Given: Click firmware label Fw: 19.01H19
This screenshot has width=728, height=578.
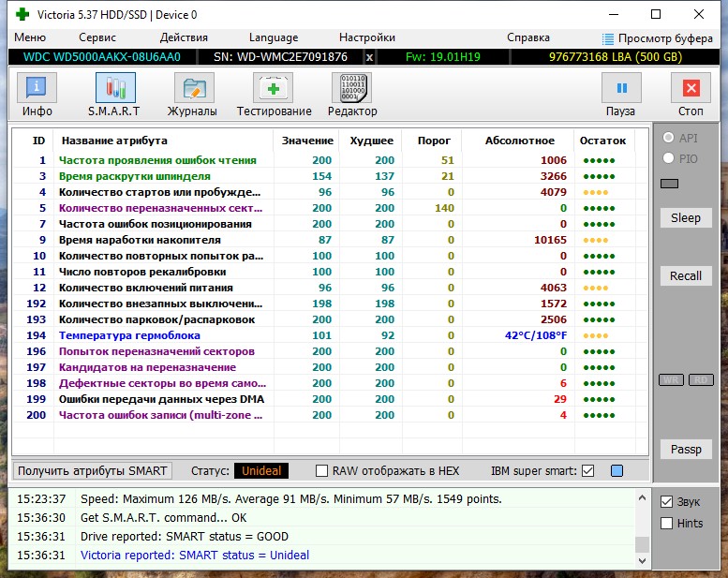Looking at the screenshot, I should [x=443, y=57].
